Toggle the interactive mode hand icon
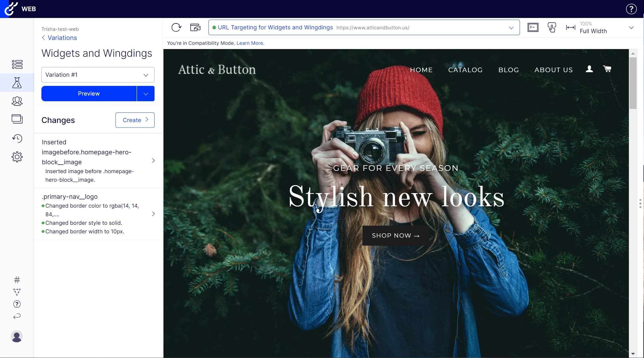This screenshot has width=644, height=358. (x=552, y=27)
